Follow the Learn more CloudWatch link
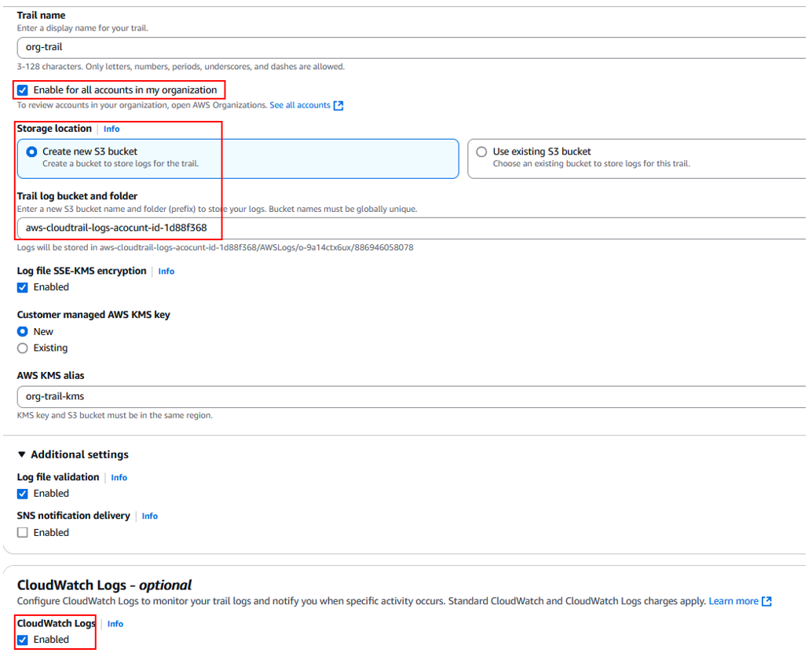This screenshot has width=812, height=660. click(x=733, y=601)
